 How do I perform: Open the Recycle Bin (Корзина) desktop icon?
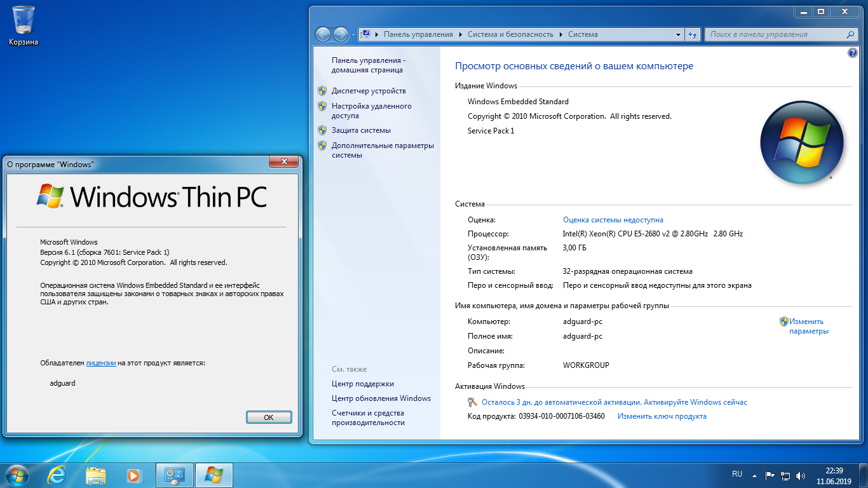24,25
